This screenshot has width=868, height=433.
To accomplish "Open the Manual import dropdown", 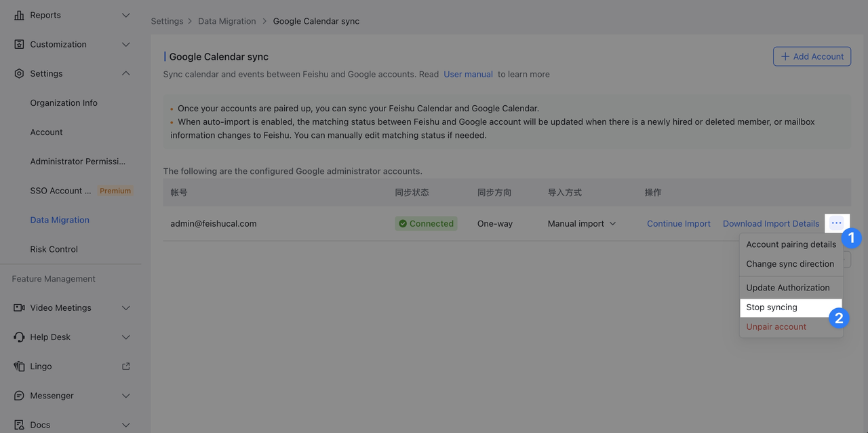I will [581, 223].
